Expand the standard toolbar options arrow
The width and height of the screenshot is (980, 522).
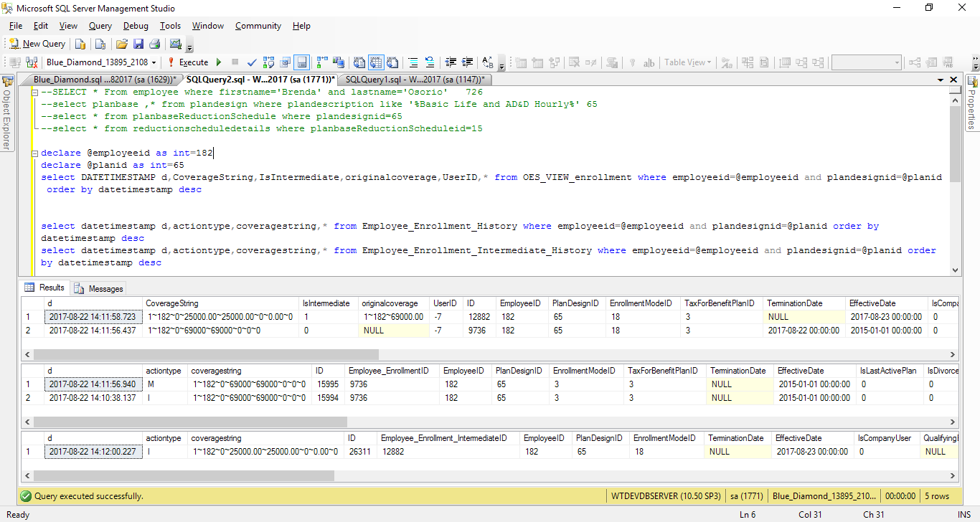point(190,48)
